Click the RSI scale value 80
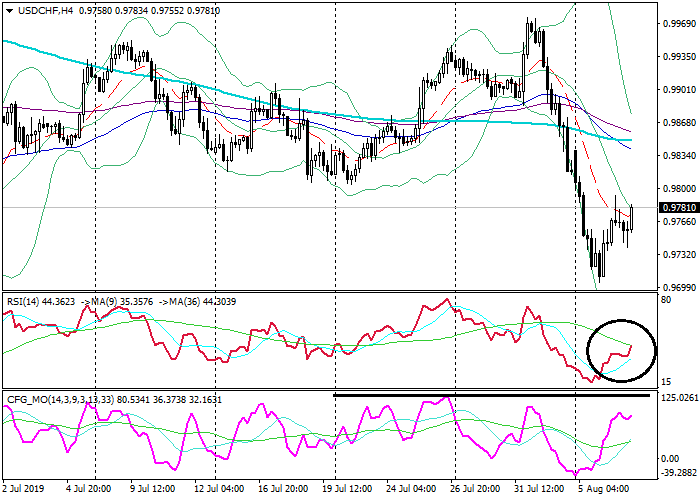The height and width of the screenshot is (500, 700). [x=665, y=299]
